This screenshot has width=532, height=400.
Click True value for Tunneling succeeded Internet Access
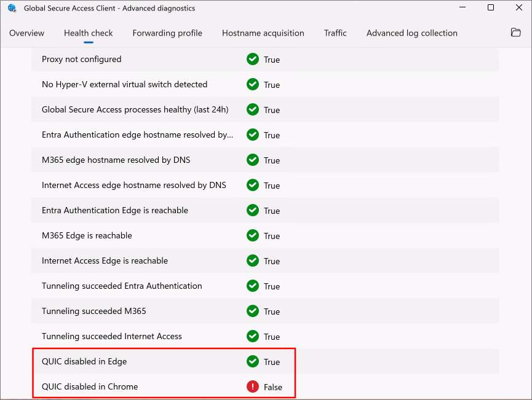click(x=272, y=337)
